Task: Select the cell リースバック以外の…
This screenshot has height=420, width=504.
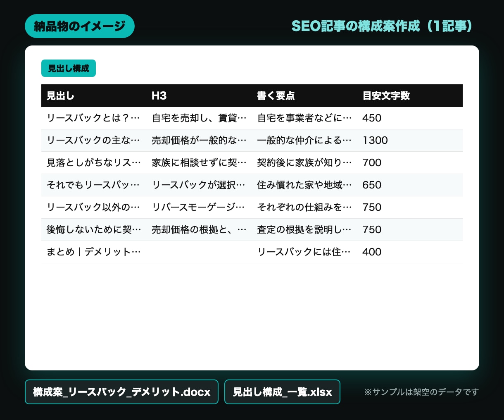Action: point(93,208)
